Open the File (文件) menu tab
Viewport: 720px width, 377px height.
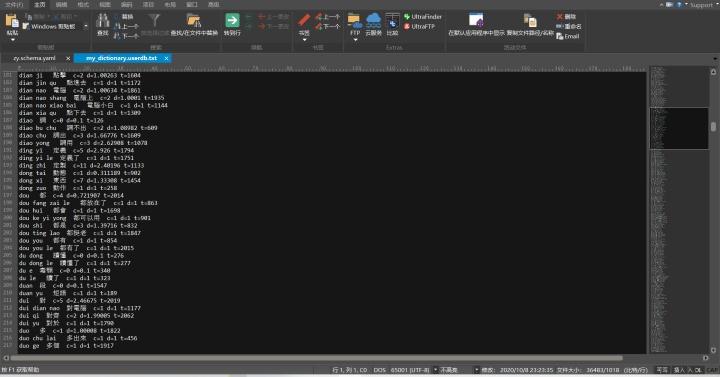tap(14, 5)
